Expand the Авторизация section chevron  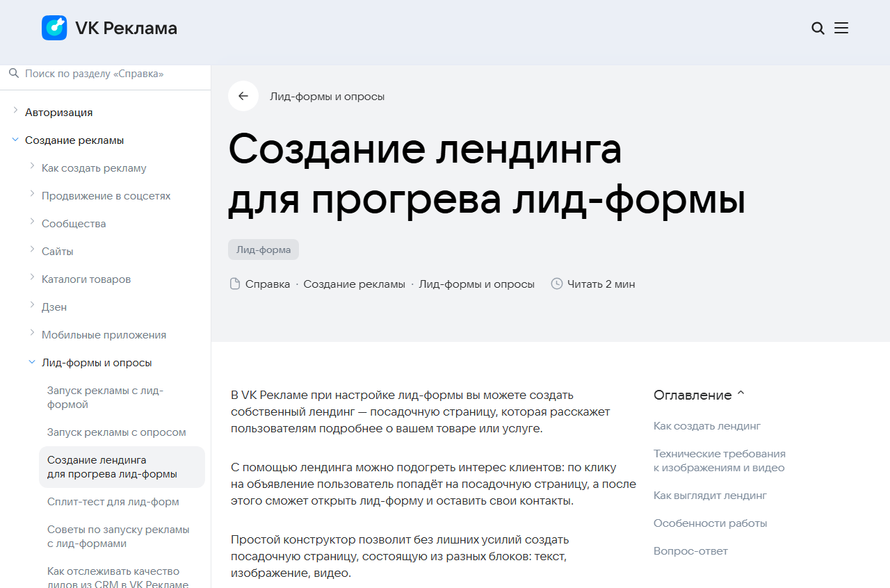tap(15, 110)
